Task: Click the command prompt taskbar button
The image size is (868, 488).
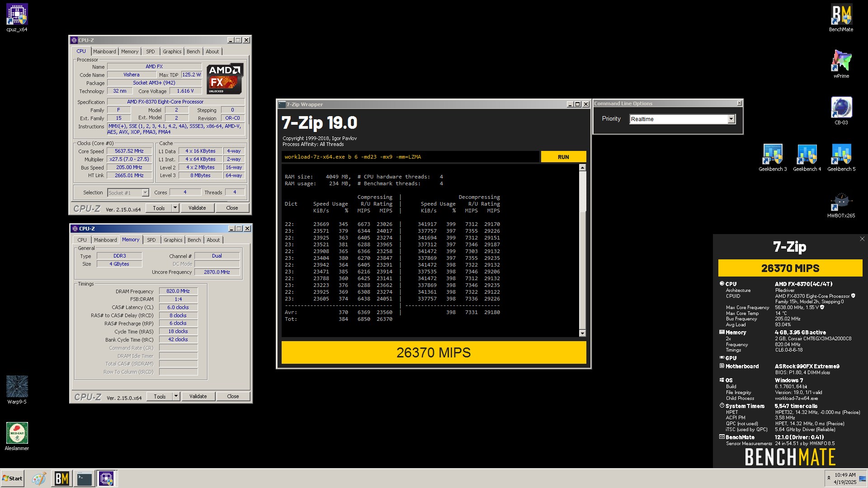Action: tap(84, 479)
